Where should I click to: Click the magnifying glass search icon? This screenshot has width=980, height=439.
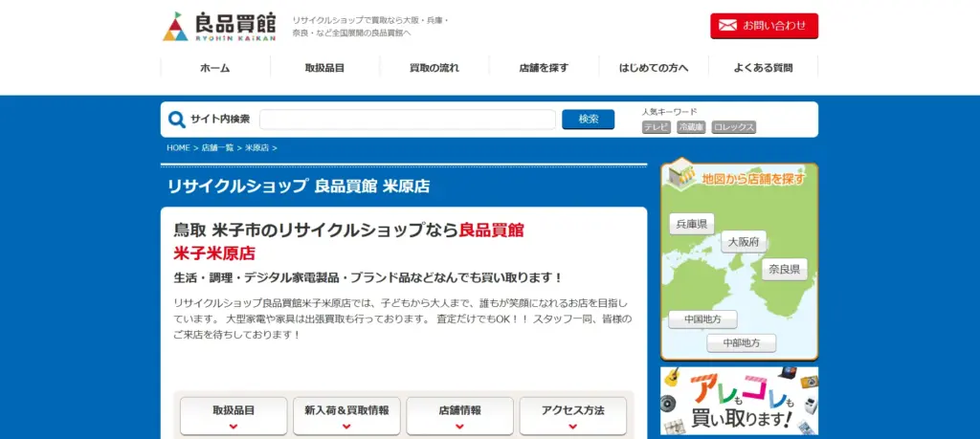tap(177, 120)
